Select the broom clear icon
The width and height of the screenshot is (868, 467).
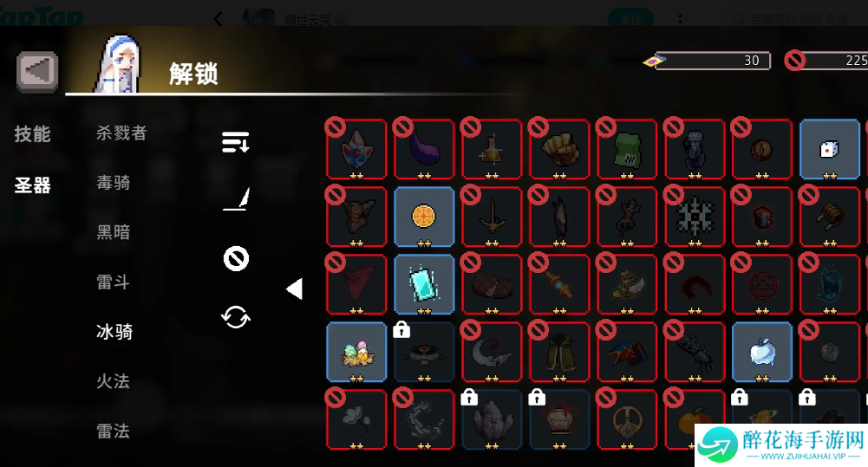[x=237, y=199]
